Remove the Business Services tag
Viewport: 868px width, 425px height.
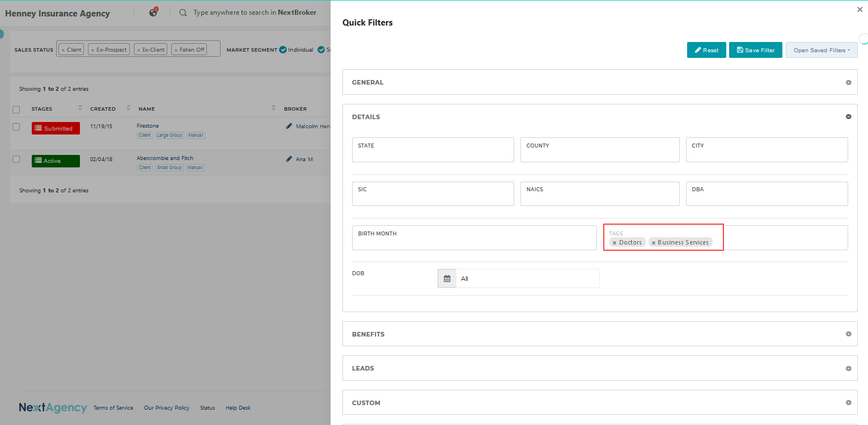654,243
